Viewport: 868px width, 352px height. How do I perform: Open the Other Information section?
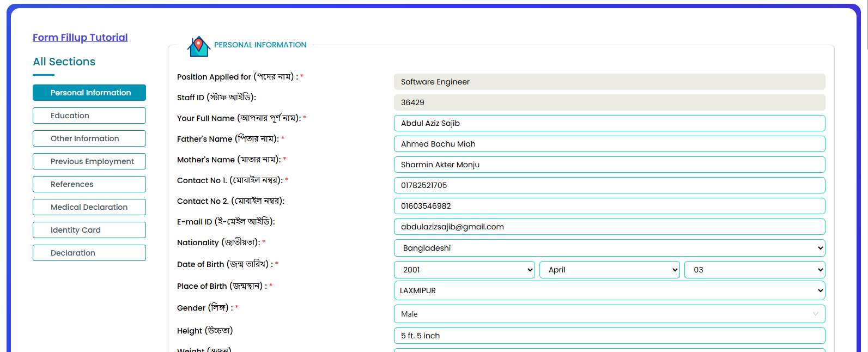pos(89,138)
